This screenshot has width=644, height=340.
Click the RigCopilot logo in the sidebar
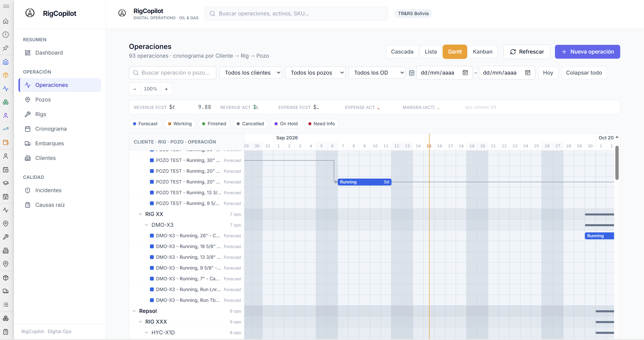pos(30,13)
